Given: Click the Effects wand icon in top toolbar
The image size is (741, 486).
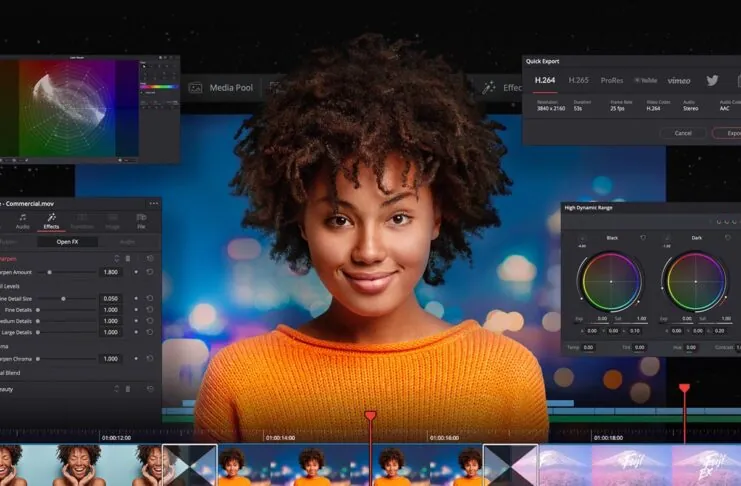Looking at the screenshot, I should click(x=489, y=87).
